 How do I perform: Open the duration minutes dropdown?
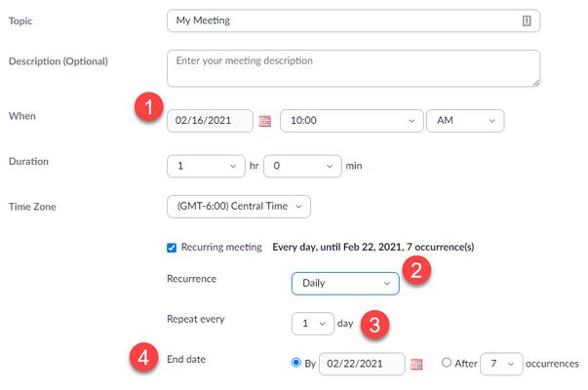[x=301, y=166]
